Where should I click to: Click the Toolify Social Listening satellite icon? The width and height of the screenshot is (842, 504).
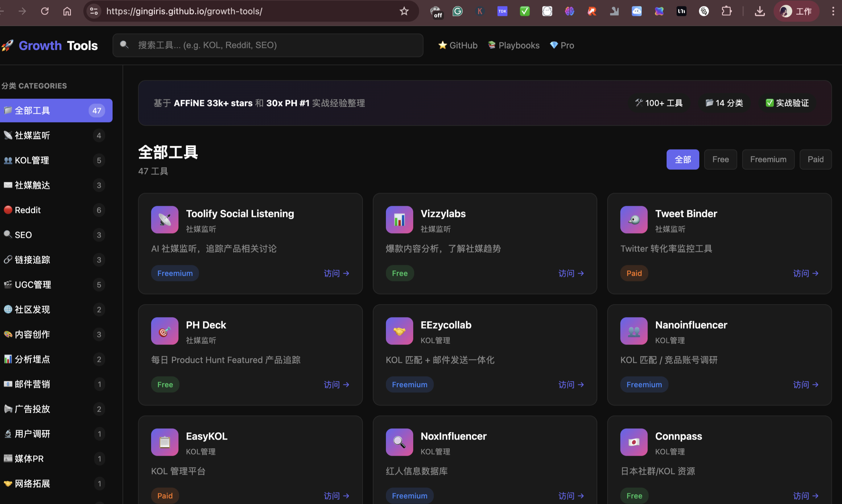tap(165, 220)
